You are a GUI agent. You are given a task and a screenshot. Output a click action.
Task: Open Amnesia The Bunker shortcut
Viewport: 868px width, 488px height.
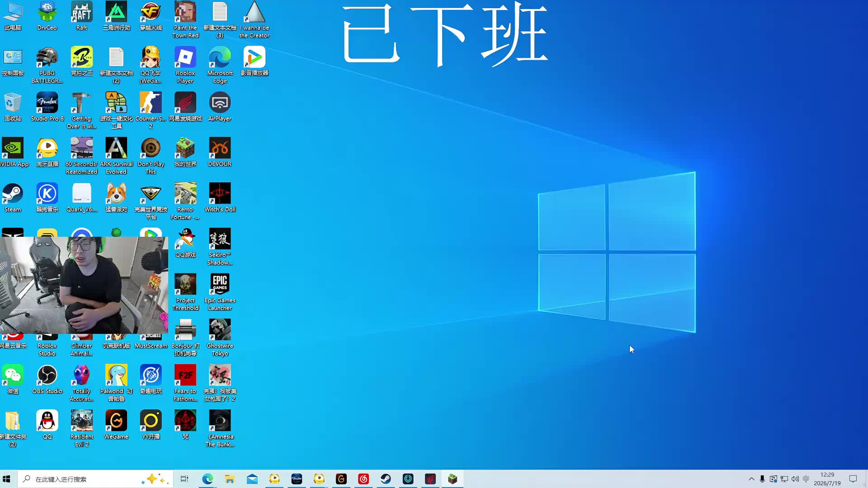[220, 429]
